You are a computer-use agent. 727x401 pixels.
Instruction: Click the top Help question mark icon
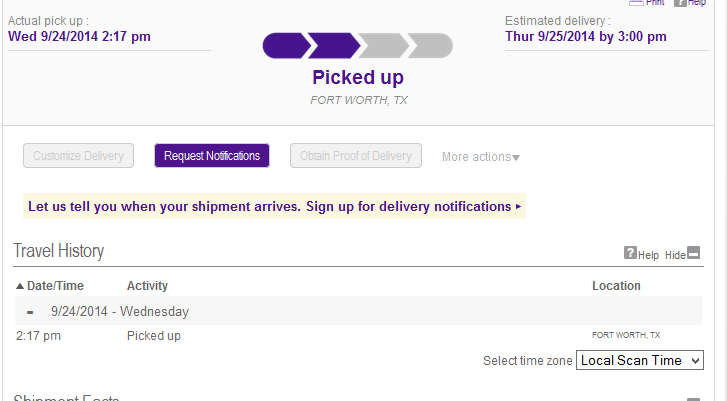click(x=681, y=3)
